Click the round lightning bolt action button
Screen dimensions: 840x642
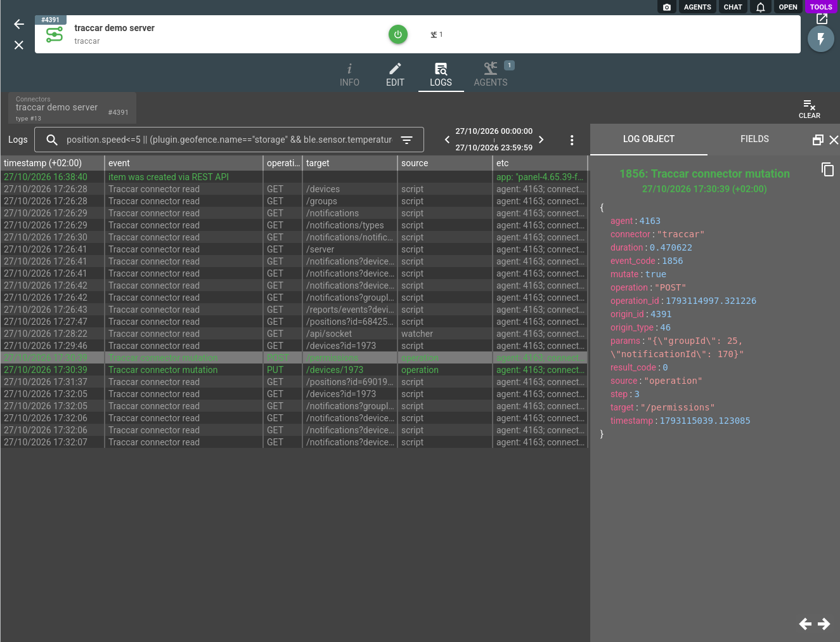(x=821, y=39)
